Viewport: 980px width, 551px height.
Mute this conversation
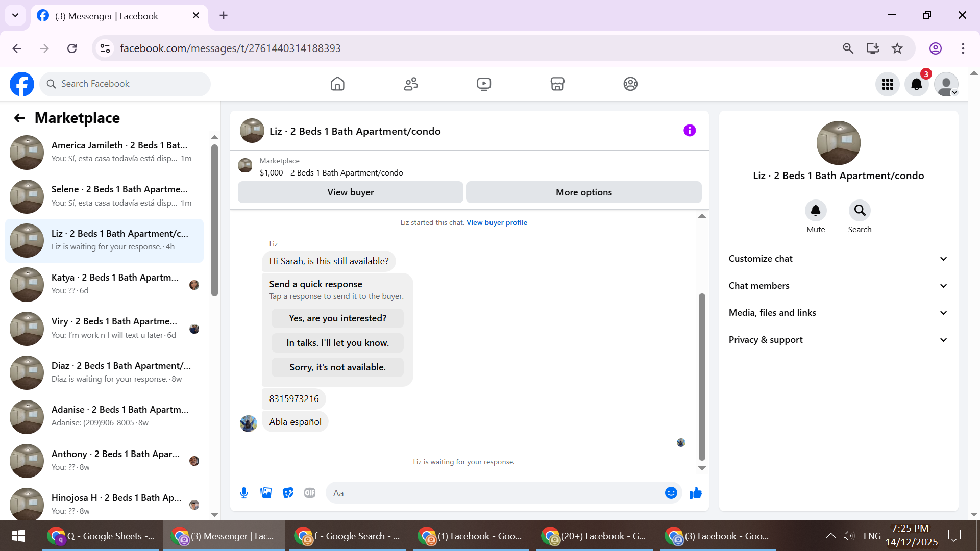coord(815,211)
